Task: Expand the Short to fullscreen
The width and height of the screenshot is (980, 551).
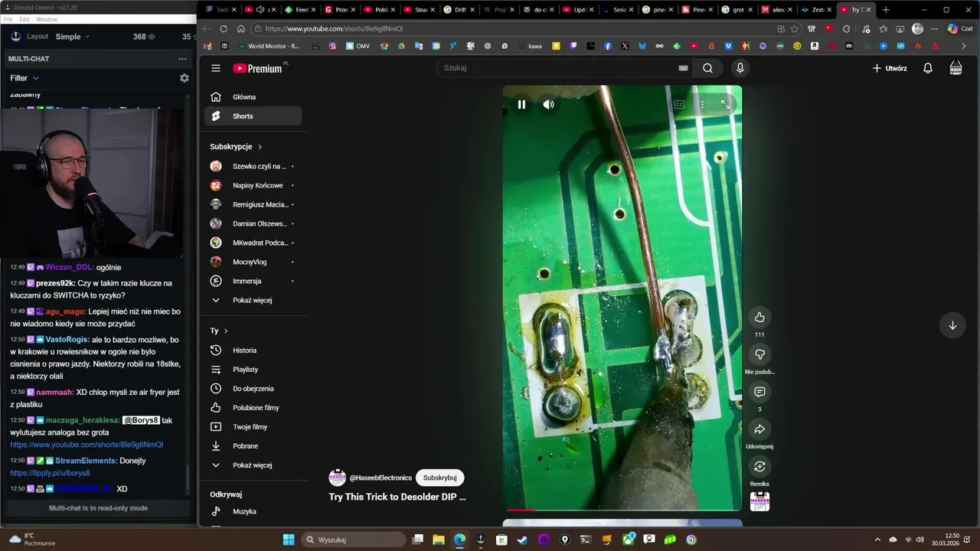Action: (x=725, y=105)
